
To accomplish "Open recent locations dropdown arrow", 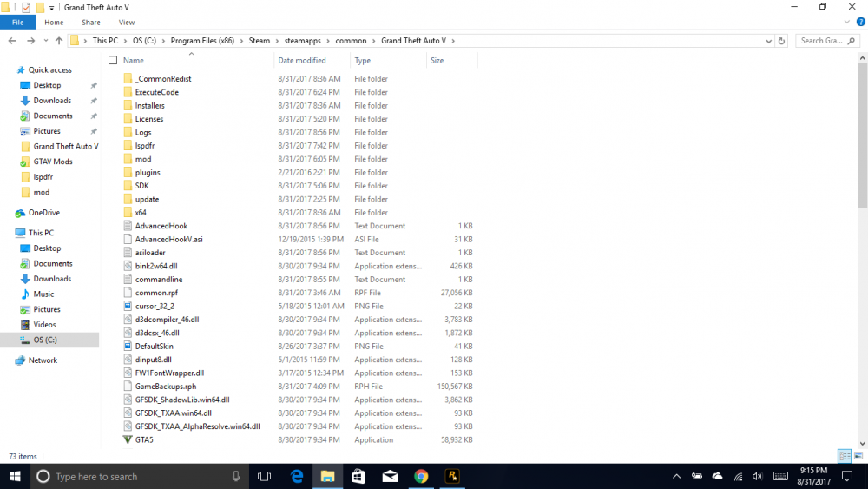I will coord(45,41).
